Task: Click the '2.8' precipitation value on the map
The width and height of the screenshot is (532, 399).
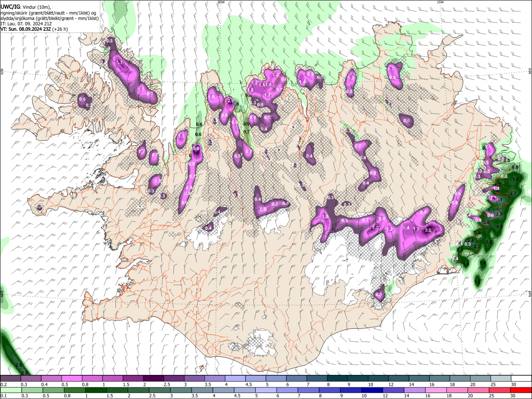Action: pyautogui.click(x=429, y=230)
